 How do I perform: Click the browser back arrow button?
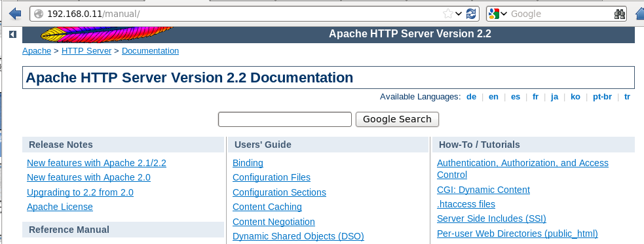tap(15, 14)
